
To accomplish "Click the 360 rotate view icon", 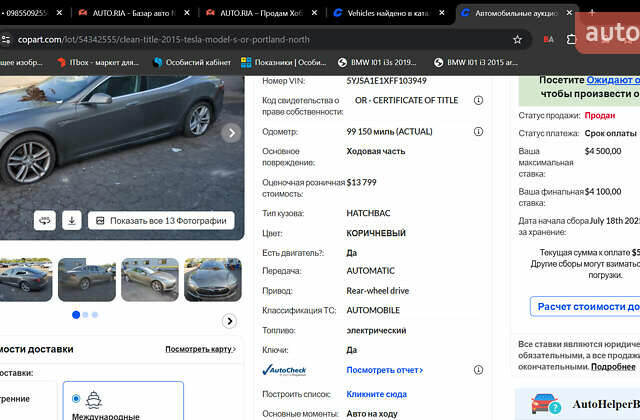I will pos(44,221).
